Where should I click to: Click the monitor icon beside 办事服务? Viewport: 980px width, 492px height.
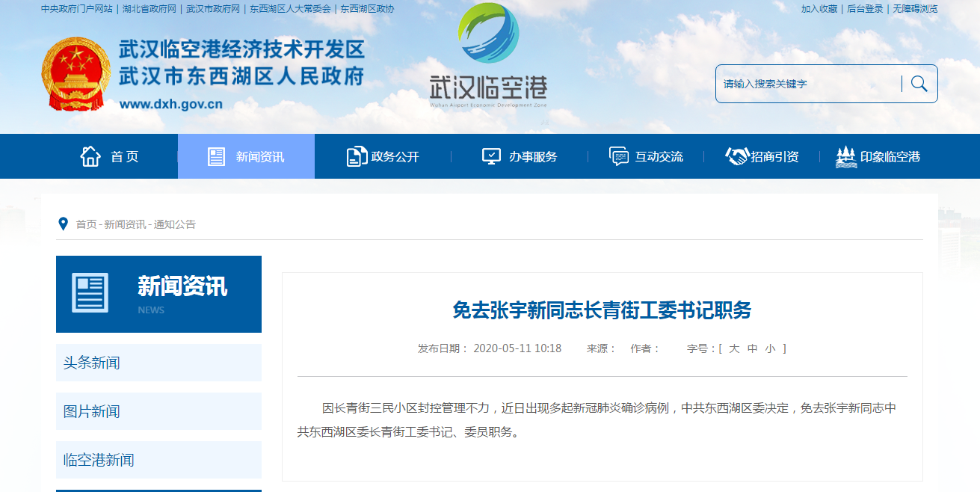[491, 156]
